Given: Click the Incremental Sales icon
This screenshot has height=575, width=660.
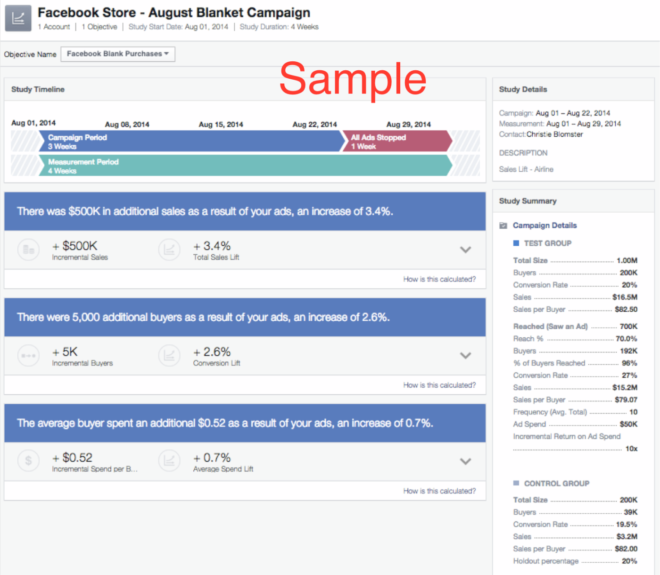Looking at the screenshot, I should (29, 250).
